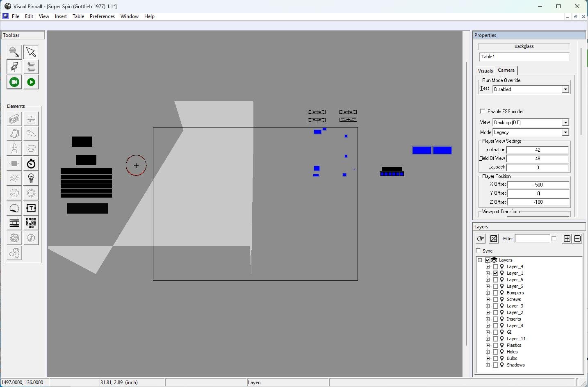Add a new layer with the plus button
The width and height of the screenshot is (588, 387).
point(567,238)
